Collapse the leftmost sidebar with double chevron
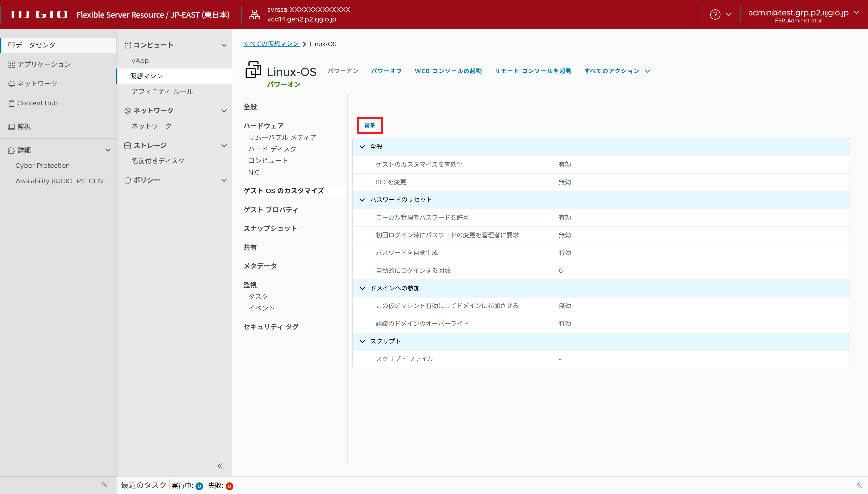Viewport: 868px width, 494px height. click(104, 485)
